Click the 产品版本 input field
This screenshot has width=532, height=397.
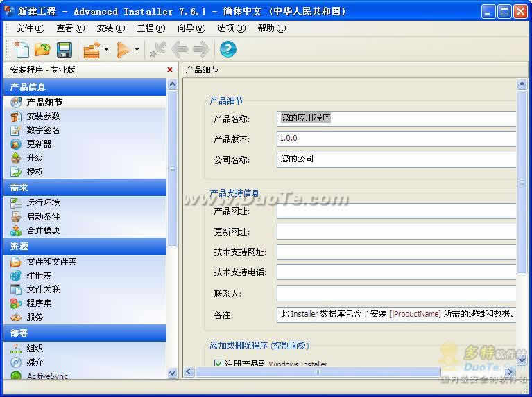pyautogui.click(x=396, y=139)
